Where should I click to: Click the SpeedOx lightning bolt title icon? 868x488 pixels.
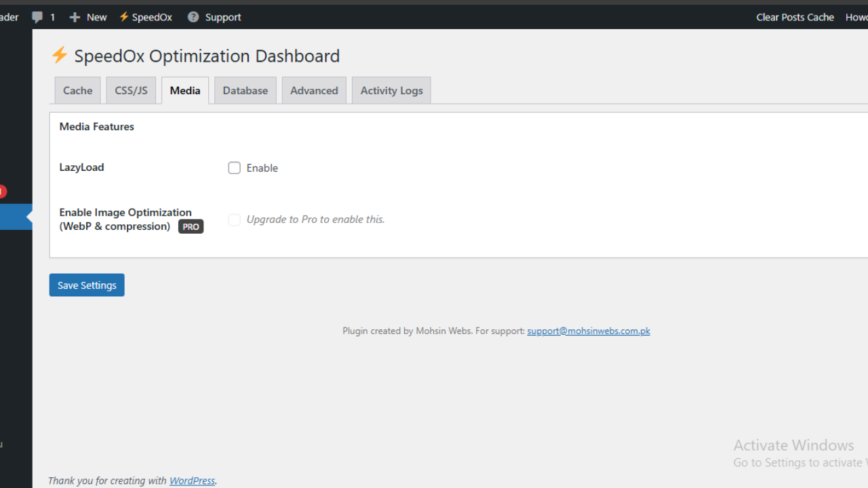pyautogui.click(x=60, y=55)
